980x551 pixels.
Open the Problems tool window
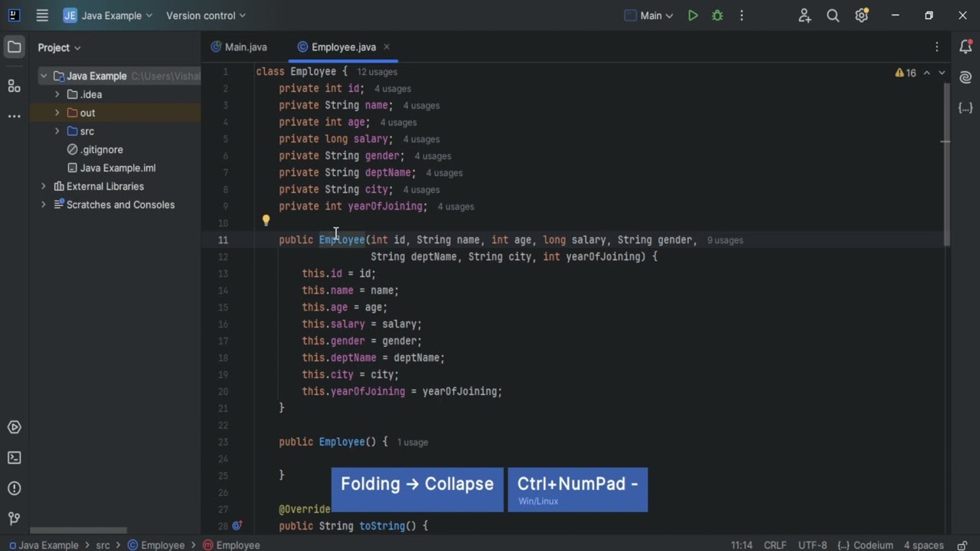[x=14, y=488]
